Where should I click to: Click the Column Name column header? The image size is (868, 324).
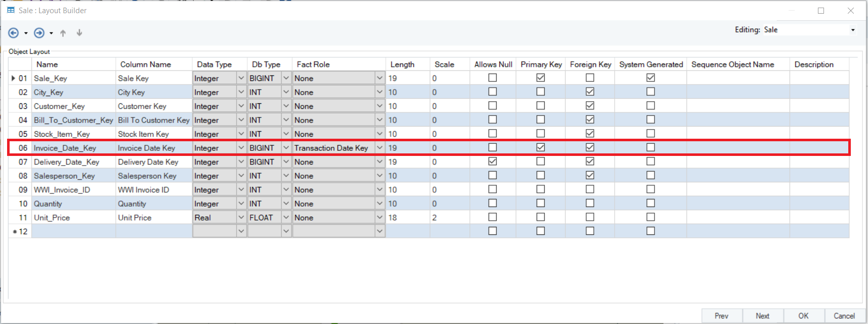pos(146,64)
